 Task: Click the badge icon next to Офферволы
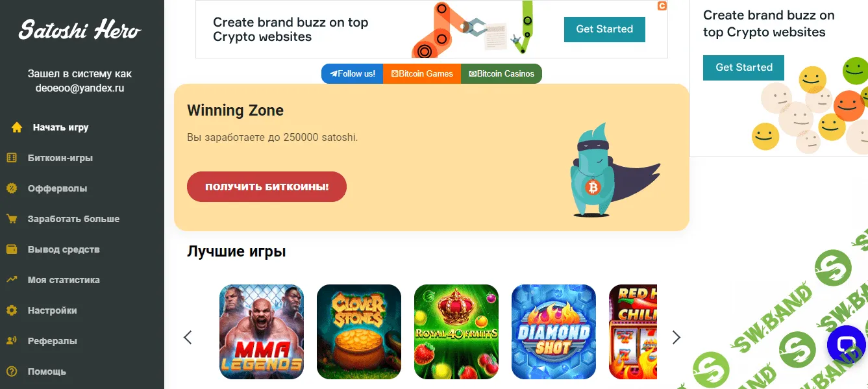tap(12, 188)
